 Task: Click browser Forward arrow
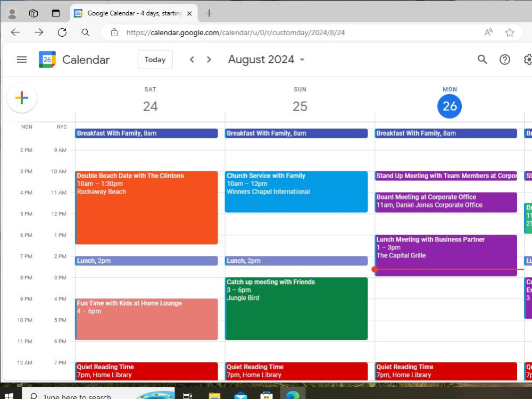(39, 32)
